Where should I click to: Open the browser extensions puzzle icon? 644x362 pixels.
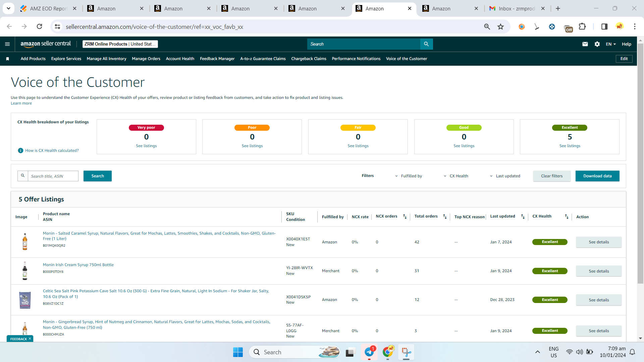[x=583, y=26]
